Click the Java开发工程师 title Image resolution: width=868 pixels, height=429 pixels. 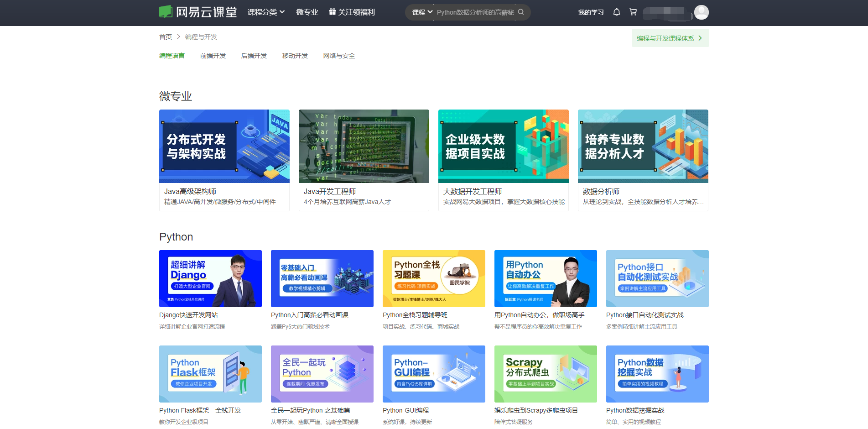pyautogui.click(x=330, y=192)
